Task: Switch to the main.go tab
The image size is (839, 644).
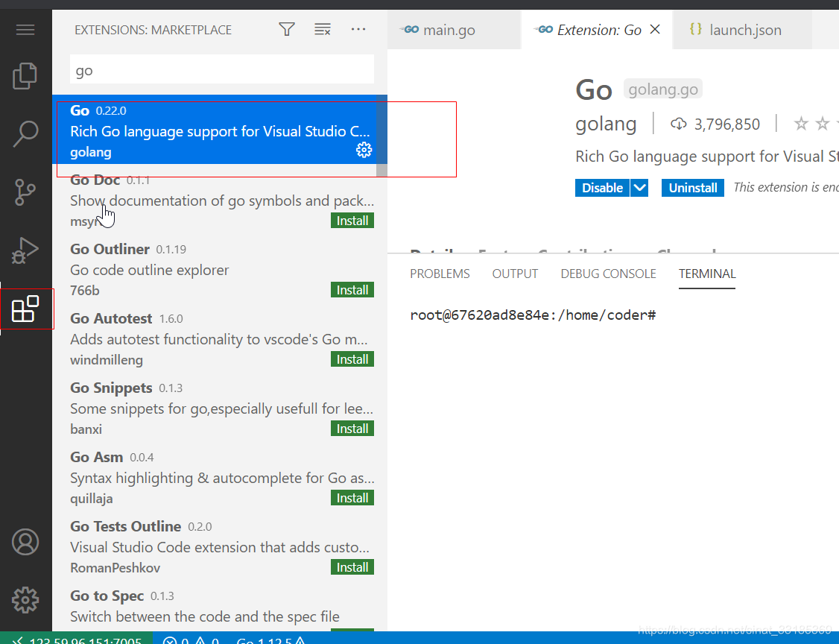Action: 448,29
